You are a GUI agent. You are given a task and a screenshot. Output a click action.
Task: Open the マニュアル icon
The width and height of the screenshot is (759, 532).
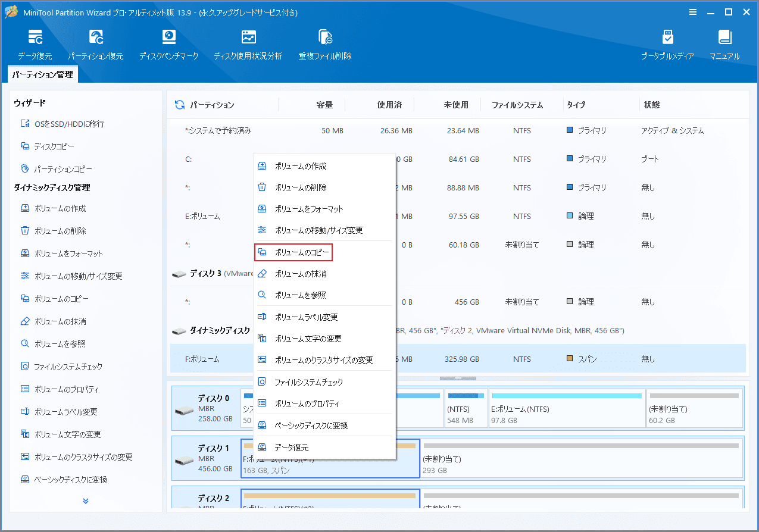coord(724,44)
